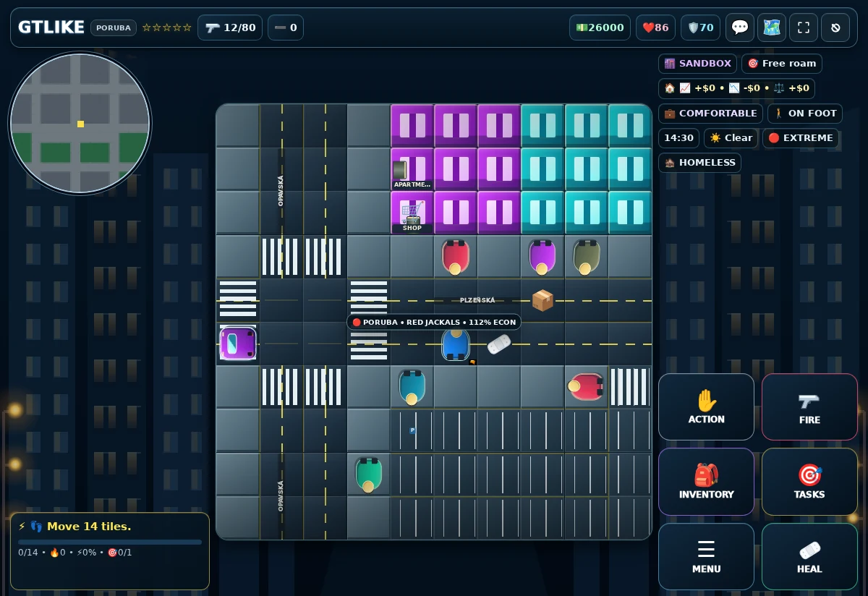Click the teal pedestrian on the sidewalk
The width and height of the screenshot is (868, 596).
click(412, 386)
